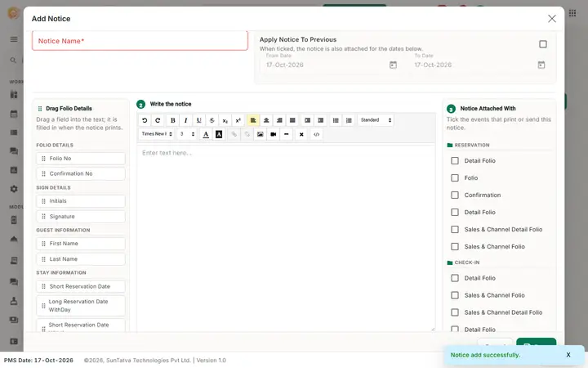Insert a numbered list
This screenshot has width=588, height=368.
pyautogui.click(x=349, y=120)
